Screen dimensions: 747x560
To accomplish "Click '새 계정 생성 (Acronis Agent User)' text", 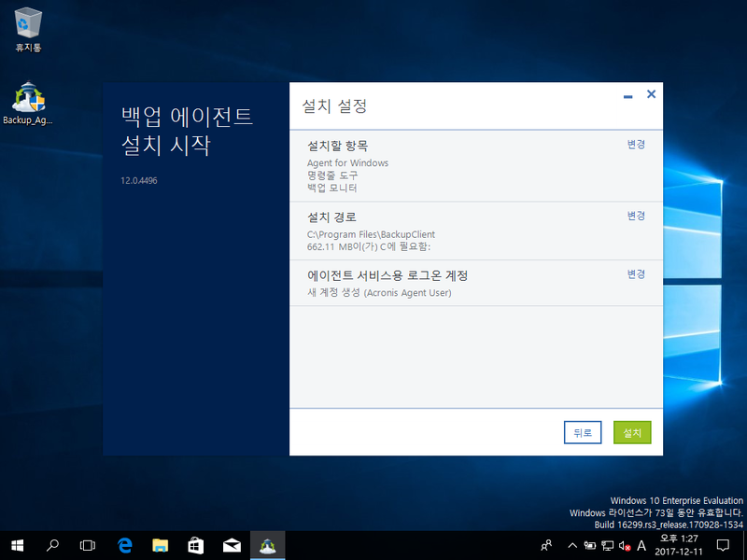I will click(x=380, y=292).
